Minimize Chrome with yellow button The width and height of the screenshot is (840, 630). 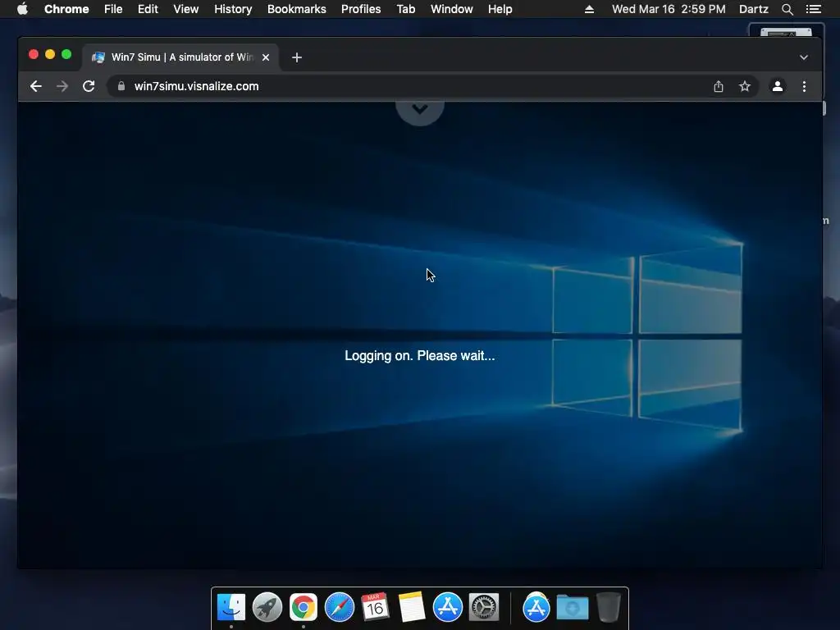(x=50, y=54)
